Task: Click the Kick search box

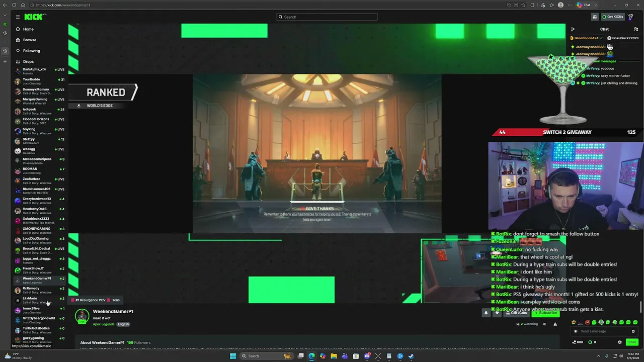Action: tap(327, 17)
